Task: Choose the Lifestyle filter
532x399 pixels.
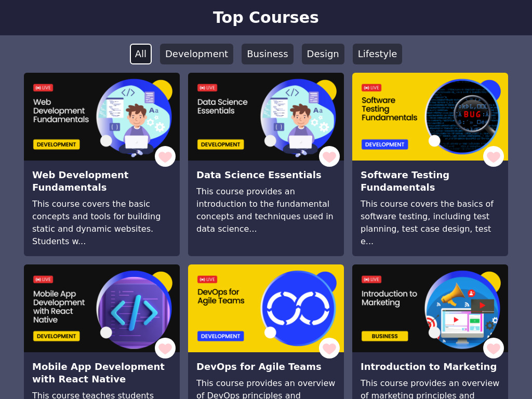Action: tap(377, 54)
